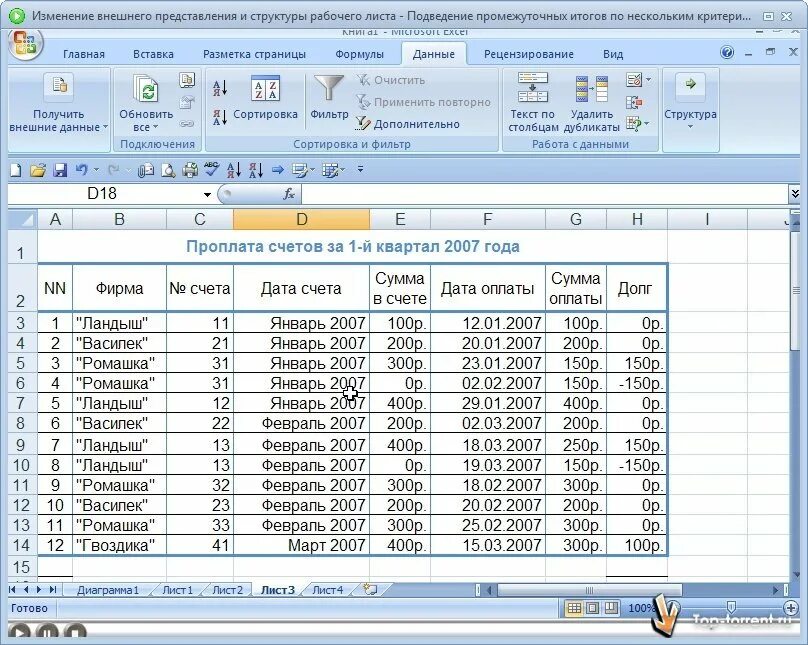Click the Undo arrow icon
This screenshot has width=808, height=645.
81,169
